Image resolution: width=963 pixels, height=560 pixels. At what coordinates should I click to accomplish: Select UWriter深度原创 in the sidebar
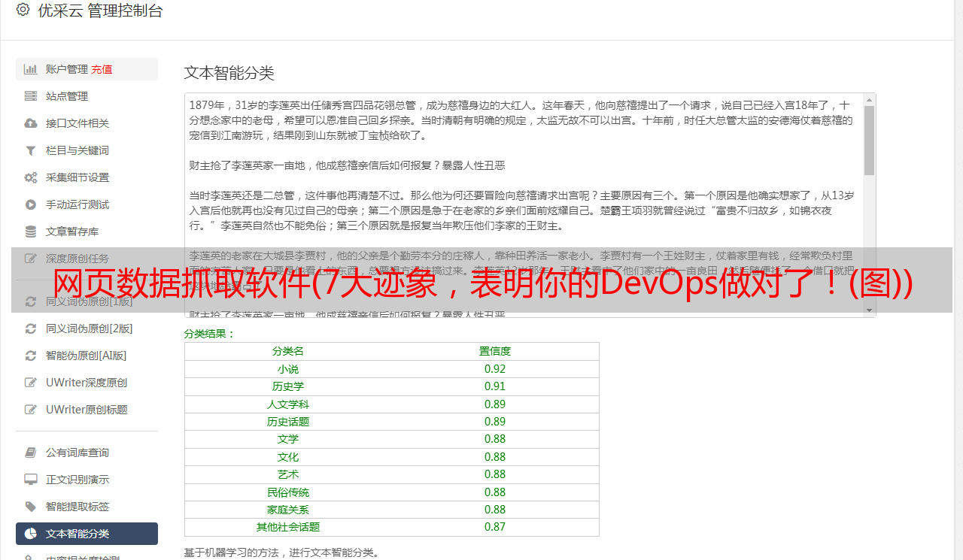click(x=86, y=383)
